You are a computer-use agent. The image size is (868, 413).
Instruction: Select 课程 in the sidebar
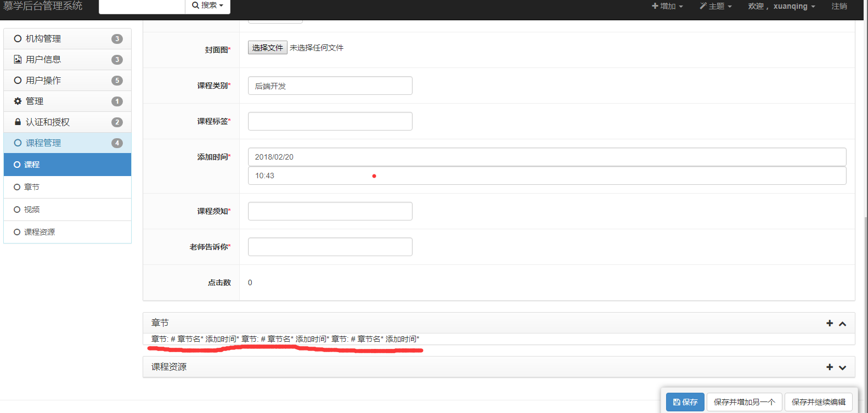point(67,165)
